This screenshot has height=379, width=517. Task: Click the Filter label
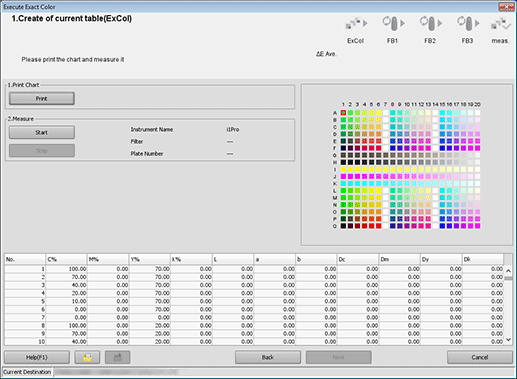137,142
